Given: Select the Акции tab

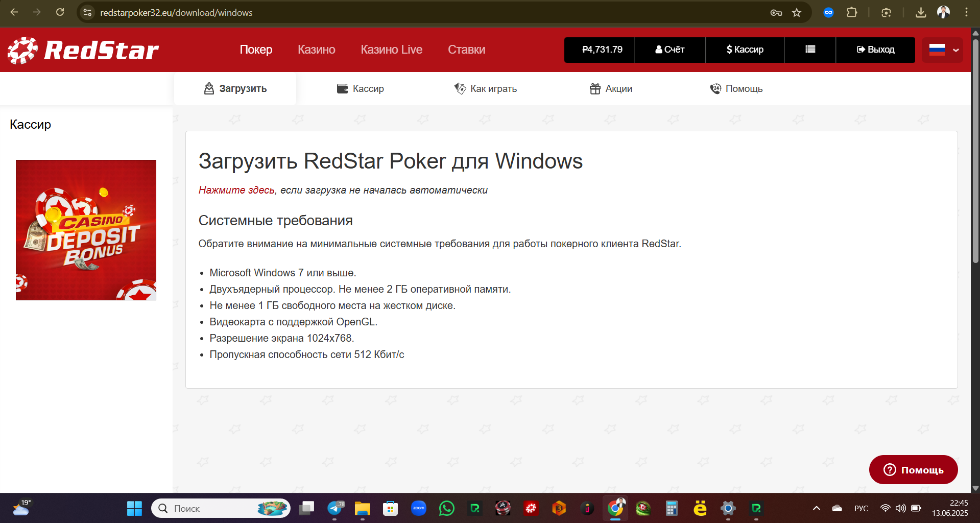Looking at the screenshot, I should 611,89.
